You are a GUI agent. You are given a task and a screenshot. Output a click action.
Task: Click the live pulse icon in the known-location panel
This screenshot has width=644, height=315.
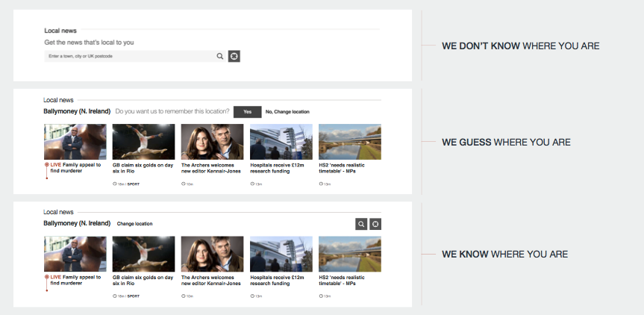coord(47,277)
